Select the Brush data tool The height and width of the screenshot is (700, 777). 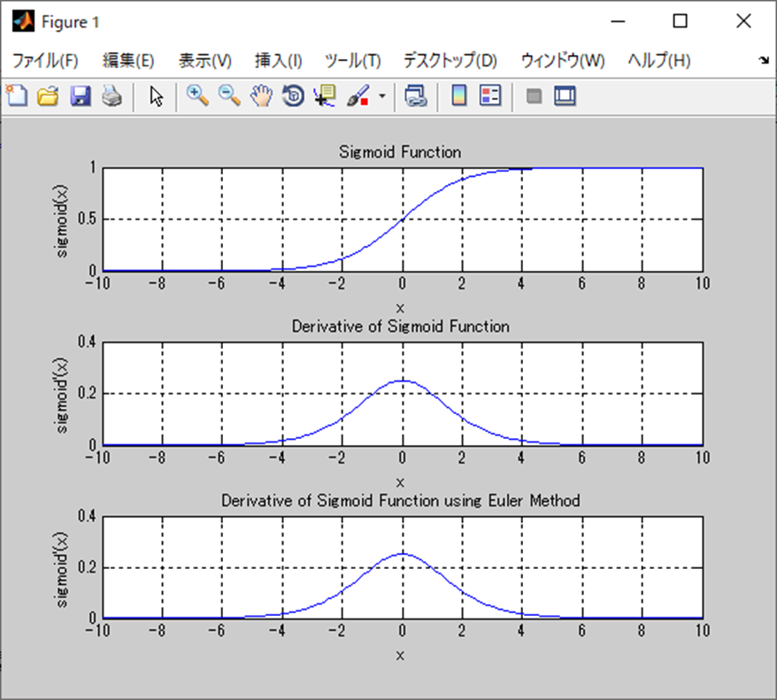coord(358,96)
